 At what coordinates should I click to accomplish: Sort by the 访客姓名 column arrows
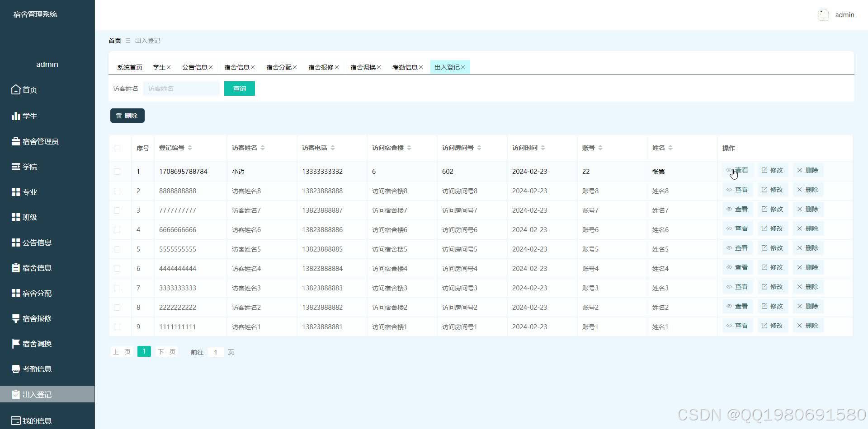tap(263, 148)
